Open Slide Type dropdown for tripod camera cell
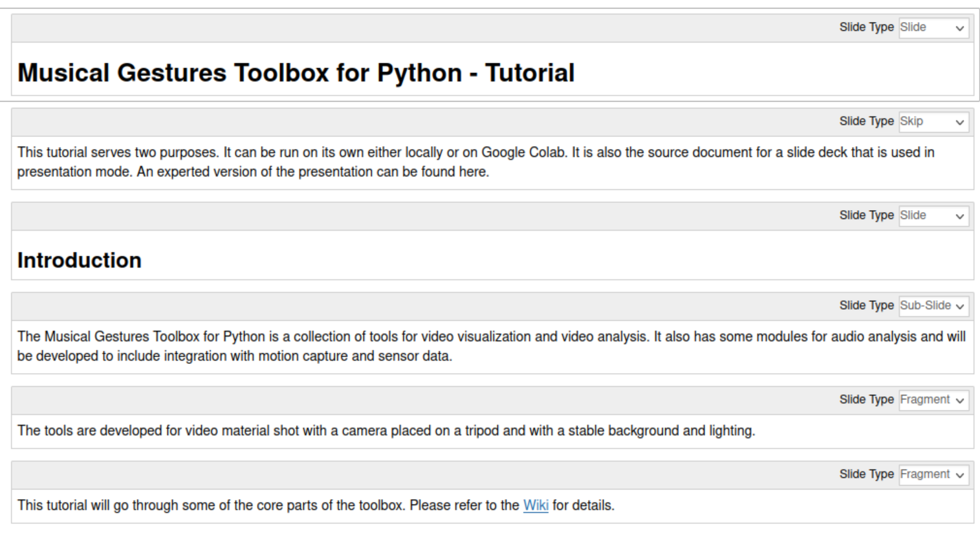Screen dimensions: 980x534 933,400
